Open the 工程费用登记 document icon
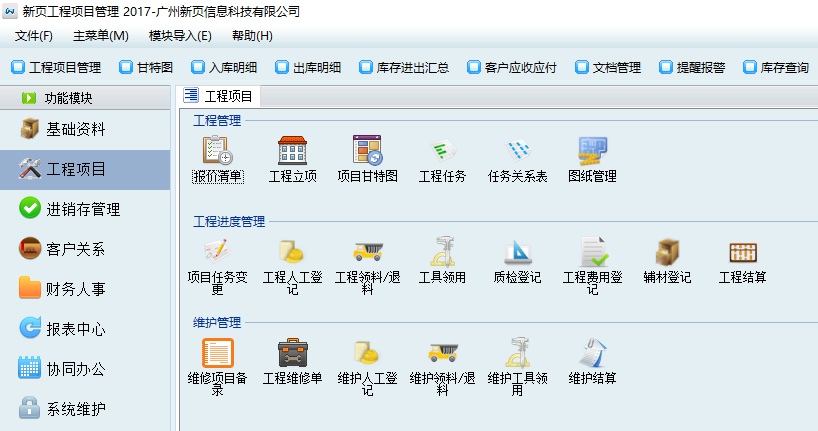Screen dimensions: 818x431 (x=593, y=252)
